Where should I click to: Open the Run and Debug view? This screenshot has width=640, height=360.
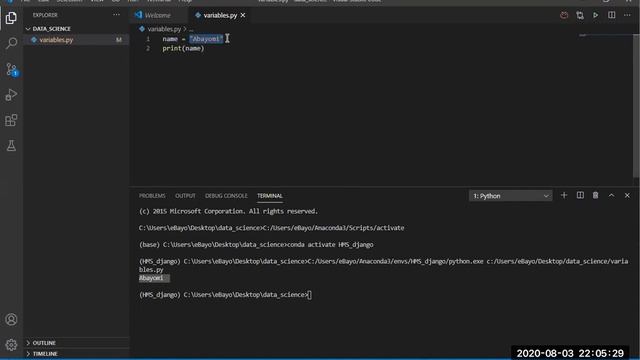click(x=11, y=95)
